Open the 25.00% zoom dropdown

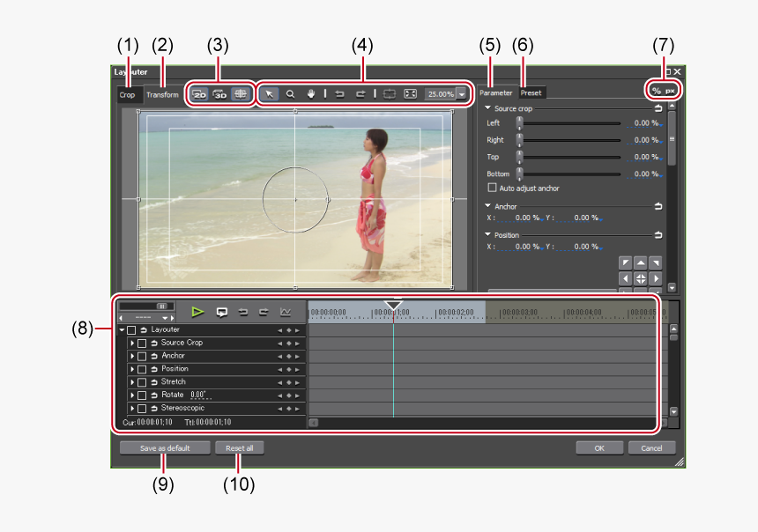click(462, 94)
